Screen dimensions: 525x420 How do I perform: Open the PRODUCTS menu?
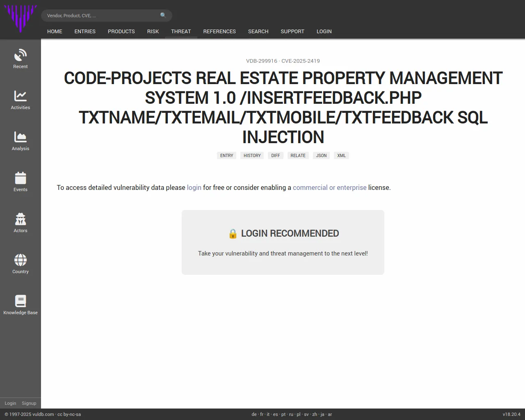coord(121,31)
